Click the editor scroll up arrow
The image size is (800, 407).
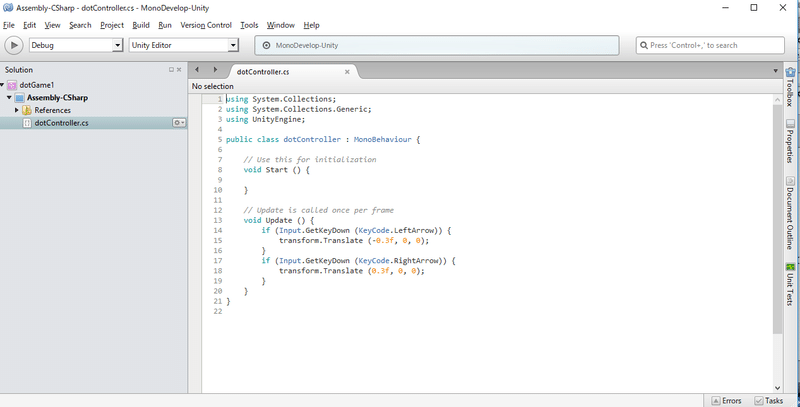[777, 100]
